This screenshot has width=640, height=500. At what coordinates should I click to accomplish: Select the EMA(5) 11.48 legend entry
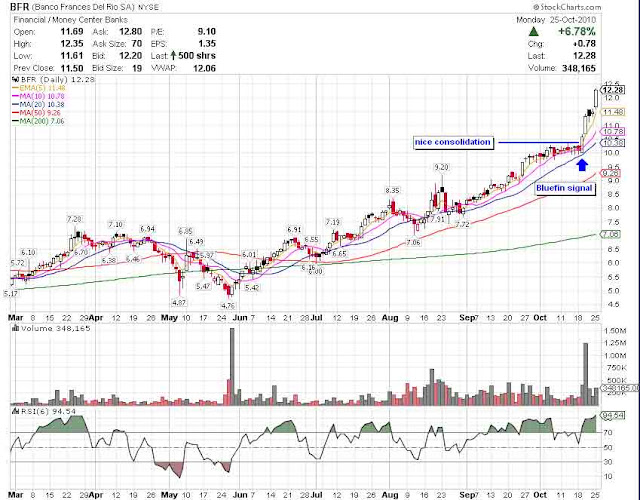click(x=39, y=88)
